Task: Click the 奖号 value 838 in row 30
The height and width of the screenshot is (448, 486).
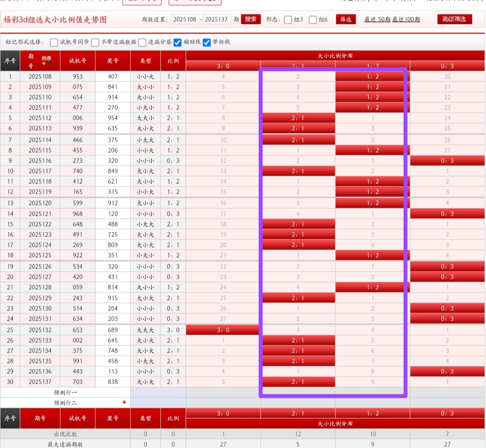Action: click(x=113, y=382)
